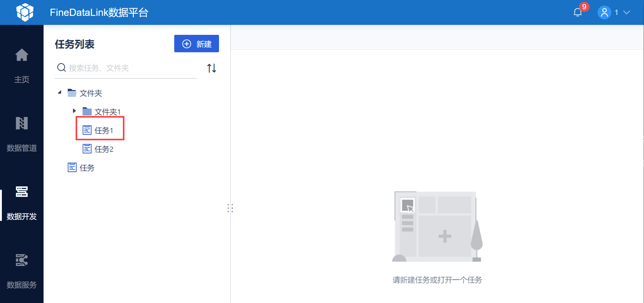The image size is (644, 303).
Task: Click the 任务列表 panel heading
Action: point(75,44)
